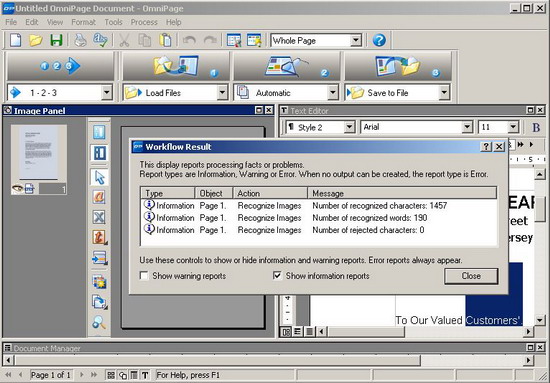Select 'Number of recognized words: 190' row
This screenshot has height=383, width=550.
point(319,218)
